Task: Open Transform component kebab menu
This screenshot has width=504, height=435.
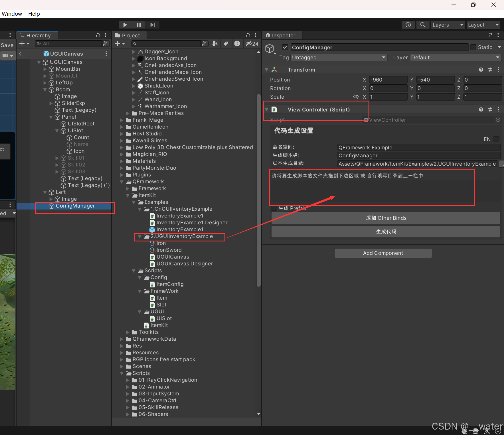Action: (x=498, y=70)
